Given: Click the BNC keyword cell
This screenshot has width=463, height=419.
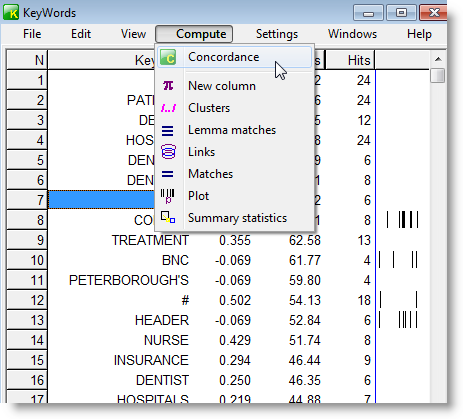Looking at the screenshot, I should coord(175,260).
